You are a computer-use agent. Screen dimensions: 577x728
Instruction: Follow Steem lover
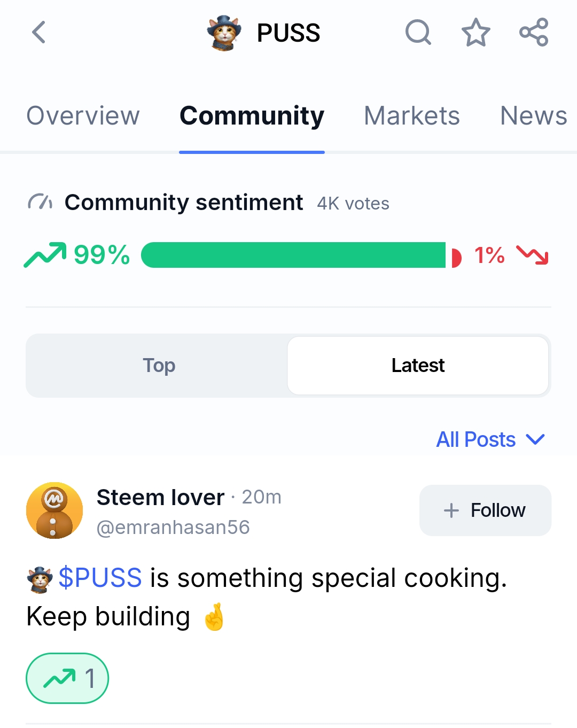[485, 510]
